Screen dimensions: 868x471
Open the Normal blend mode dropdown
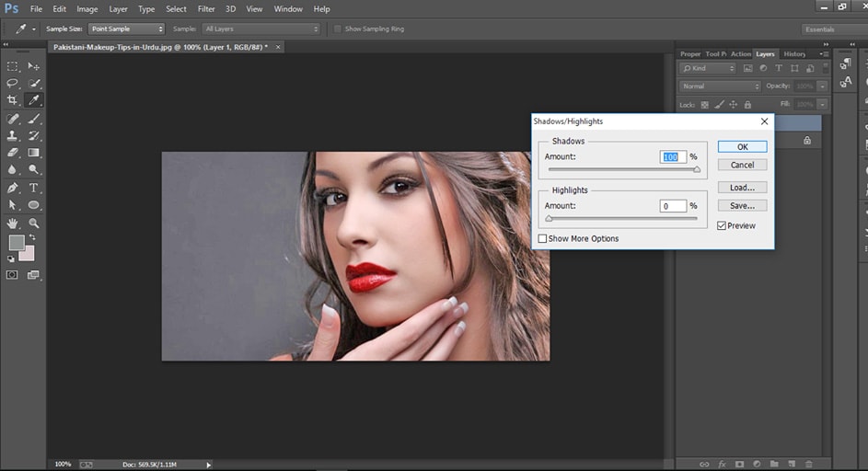point(720,86)
